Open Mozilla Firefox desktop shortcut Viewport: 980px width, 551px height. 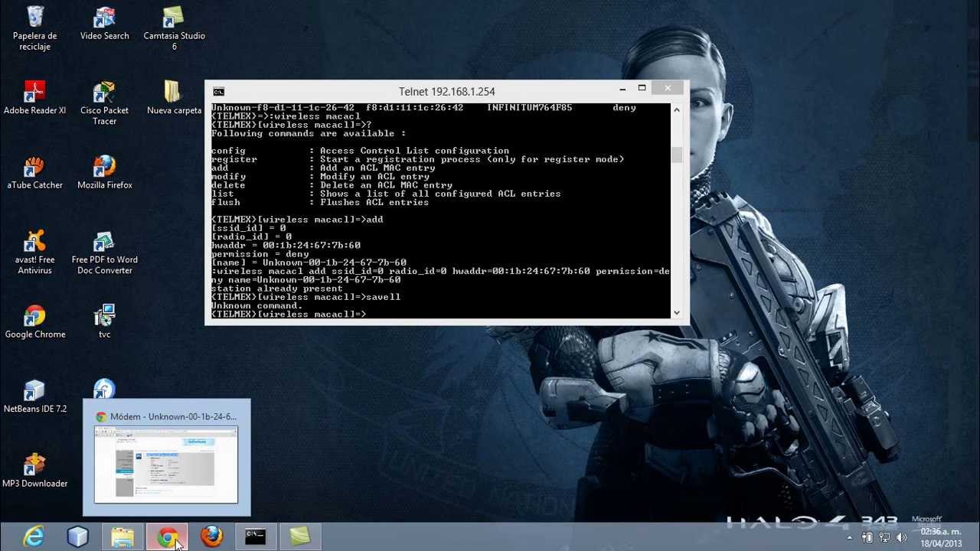(x=105, y=172)
